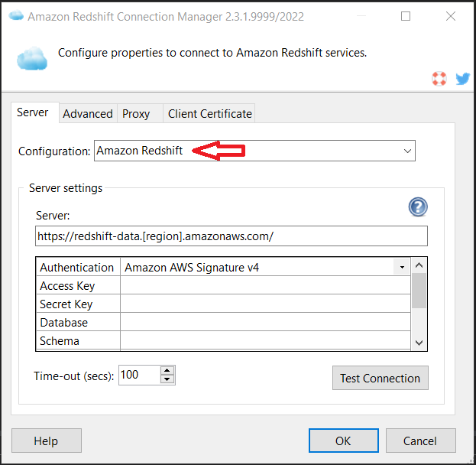Click the OK button
The width and height of the screenshot is (476, 465).
pos(343,441)
